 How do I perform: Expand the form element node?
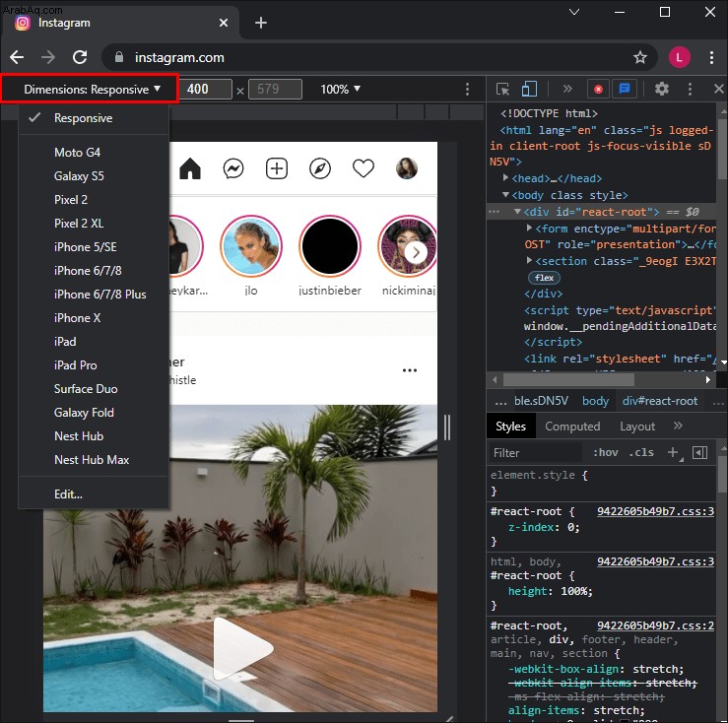[529, 228]
